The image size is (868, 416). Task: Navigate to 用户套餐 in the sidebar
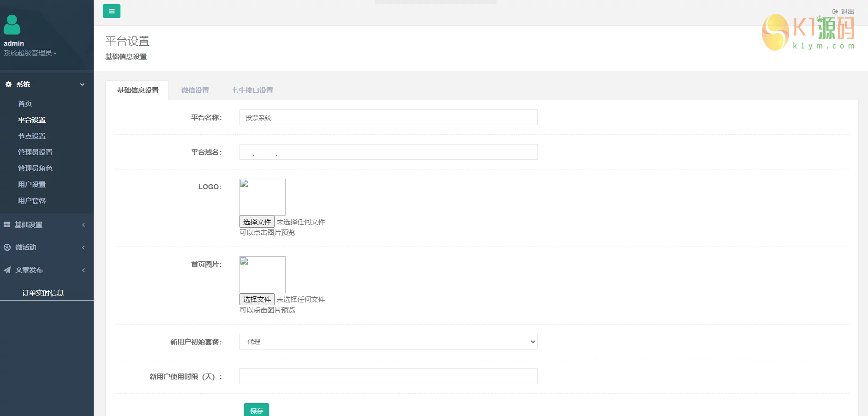[31, 200]
